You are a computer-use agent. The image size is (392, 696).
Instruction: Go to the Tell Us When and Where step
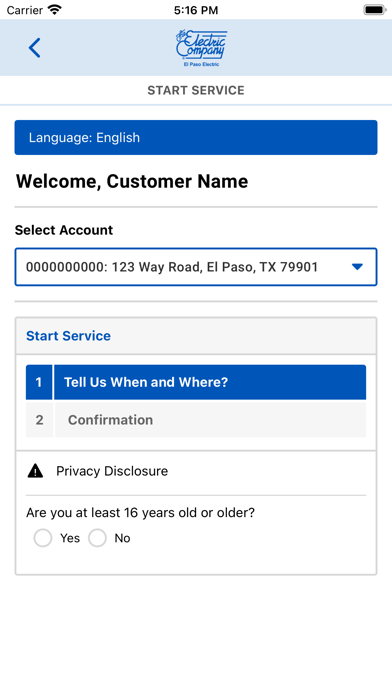coord(210,382)
